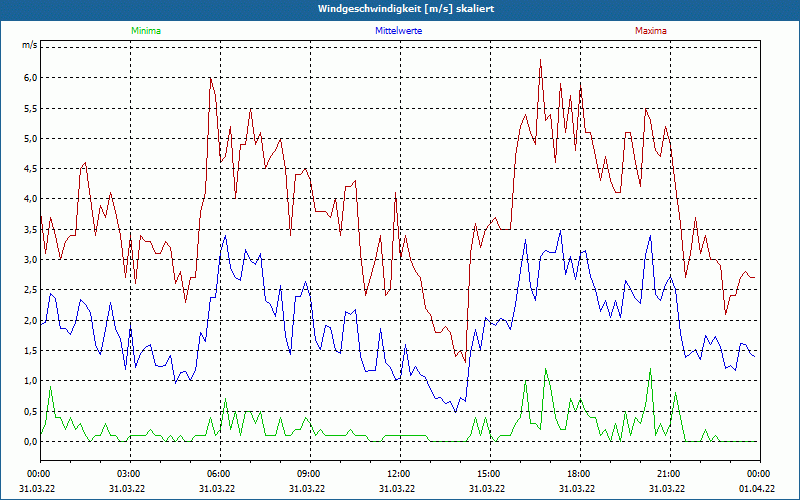Screen dimensions: 800x500
Task: Click the '3,0' y-axis value
Action: pyautogui.click(x=31, y=260)
